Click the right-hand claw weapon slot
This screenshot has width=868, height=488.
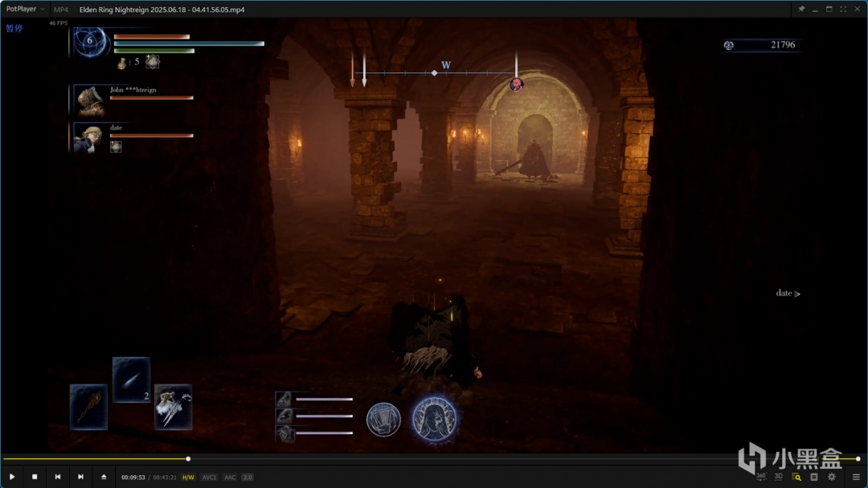pos(174,407)
